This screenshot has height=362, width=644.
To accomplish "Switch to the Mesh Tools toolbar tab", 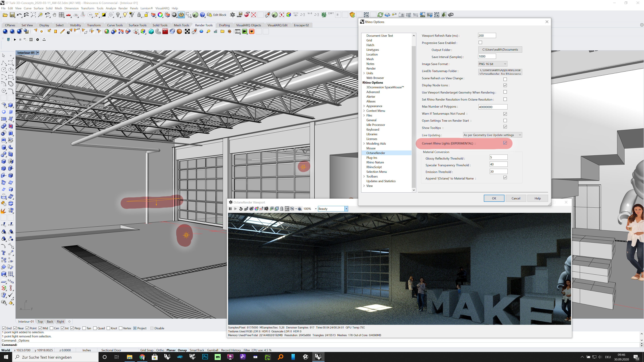I will 181,25.
